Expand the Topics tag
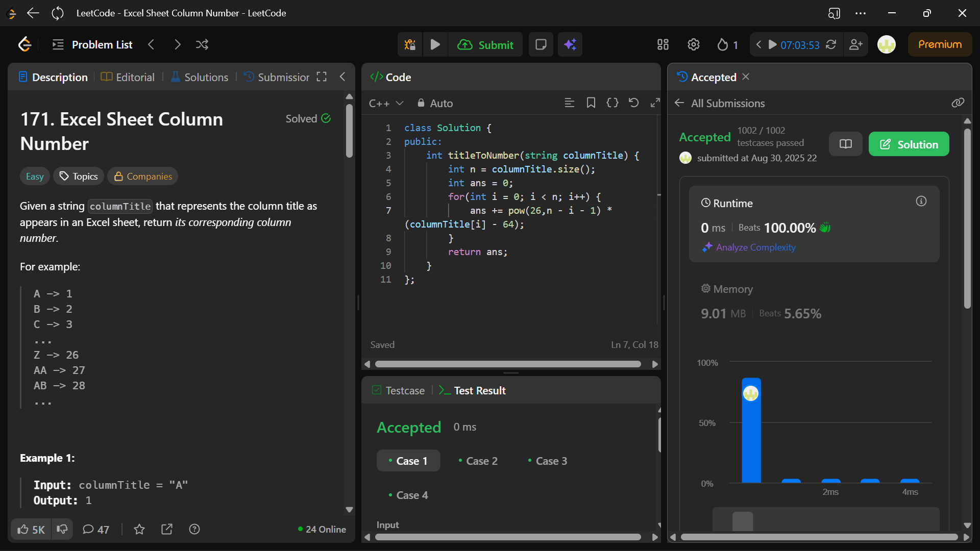The width and height of the screenshot is (980, 551). point(79,177)
